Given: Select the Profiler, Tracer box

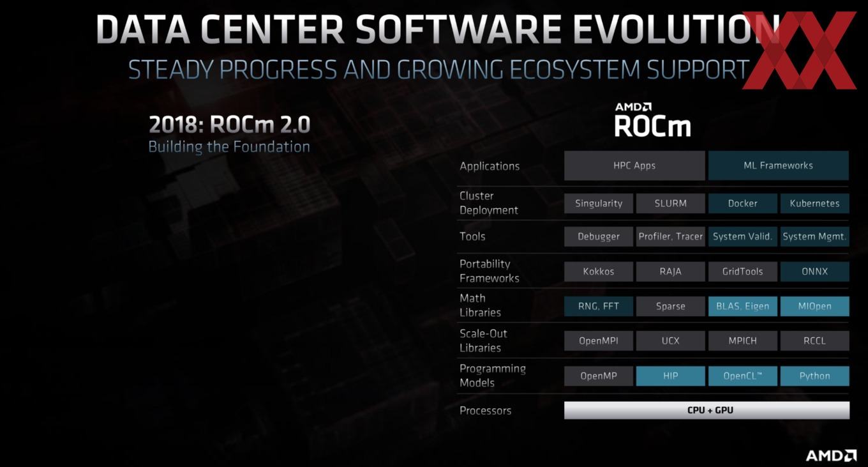Looking at the screenshot, I should (x=671, y=236).
